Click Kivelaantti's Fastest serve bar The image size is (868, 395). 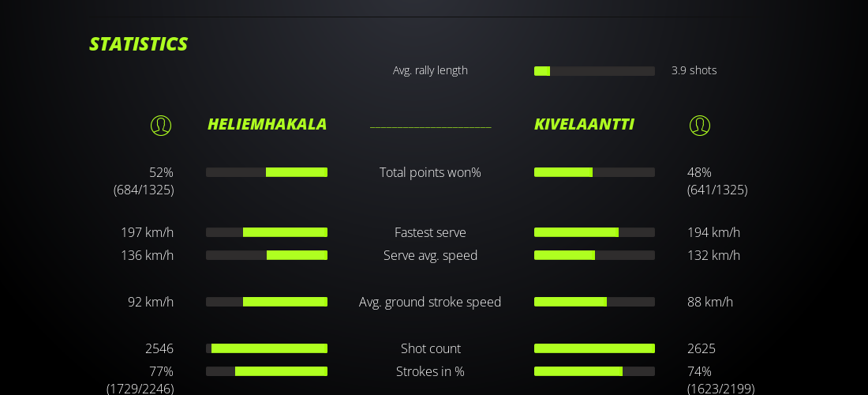[594, 232]
